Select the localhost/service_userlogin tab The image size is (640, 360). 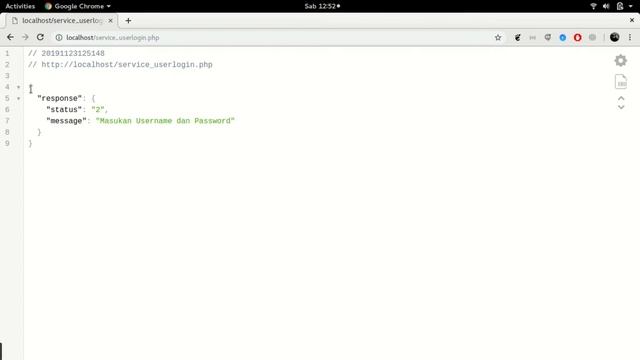[x=61, y=20]
